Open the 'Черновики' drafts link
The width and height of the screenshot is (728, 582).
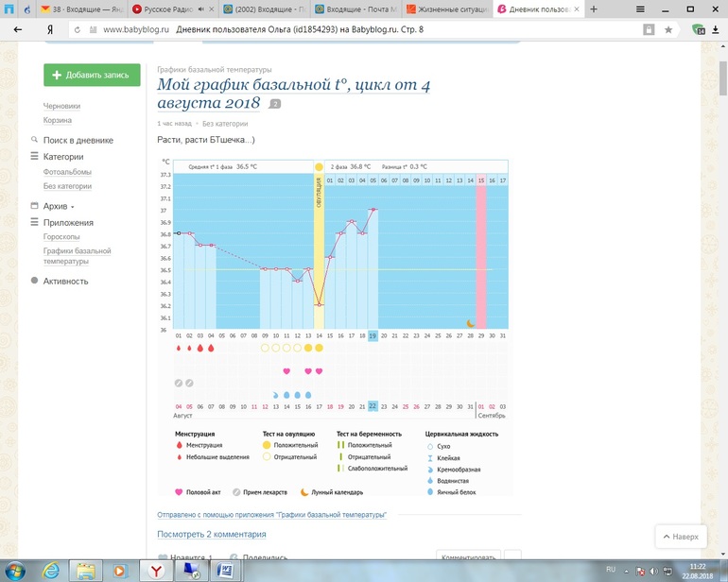coord(61,107)
